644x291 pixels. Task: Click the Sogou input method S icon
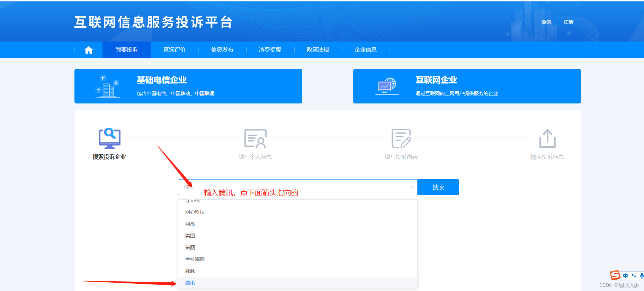coord(615,275)
